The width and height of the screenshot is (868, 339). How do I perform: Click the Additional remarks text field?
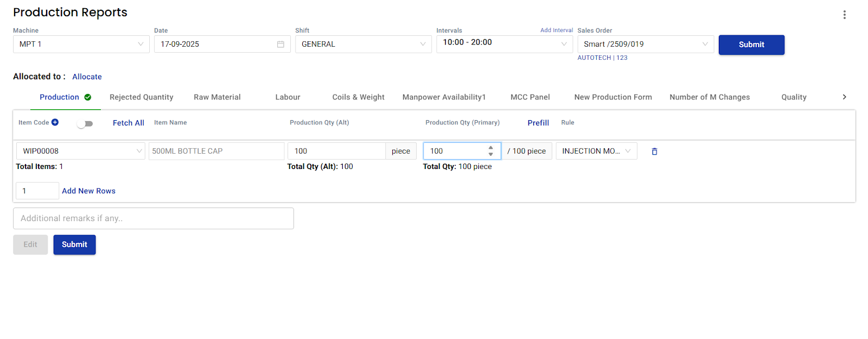153,218
